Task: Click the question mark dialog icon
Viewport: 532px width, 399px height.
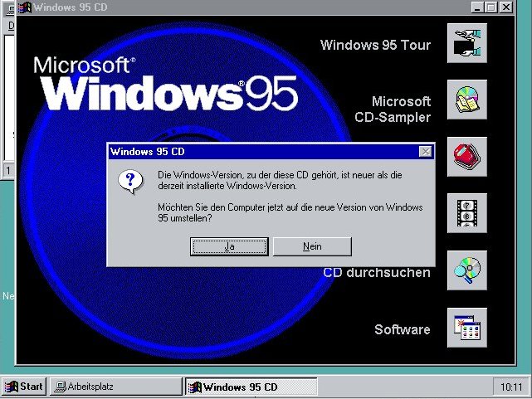Action: (x=130, y=182)
